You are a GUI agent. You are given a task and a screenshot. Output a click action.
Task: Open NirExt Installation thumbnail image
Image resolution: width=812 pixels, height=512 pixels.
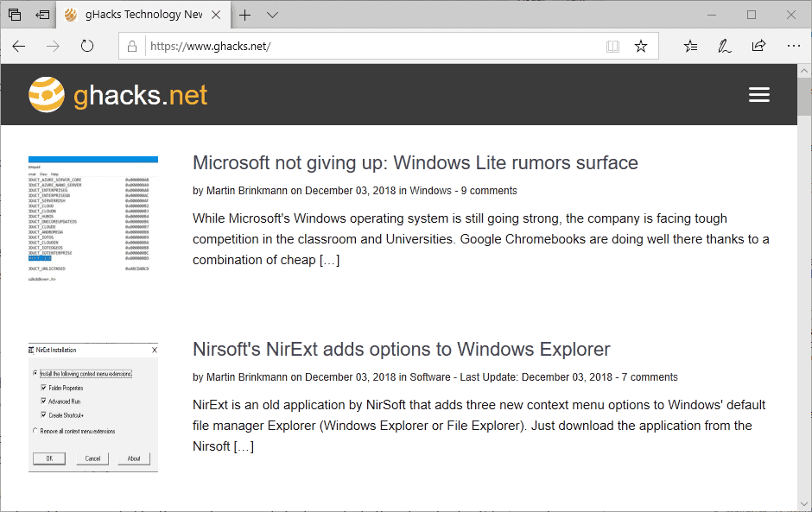93,407
